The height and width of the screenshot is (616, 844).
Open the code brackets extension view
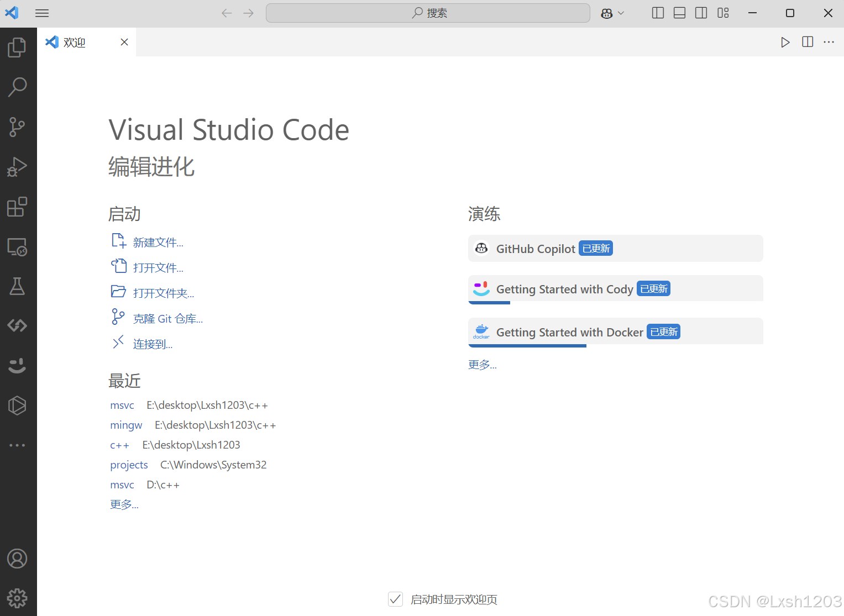(x=17, y=326)
